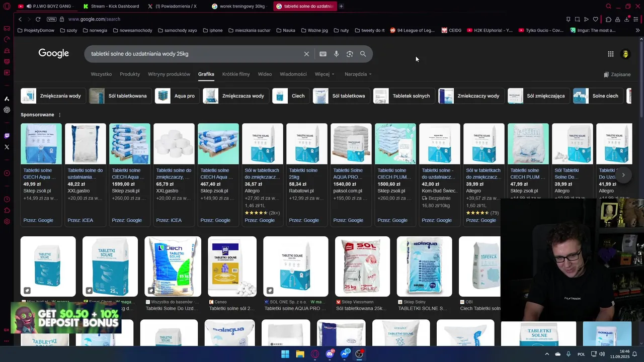The width and height of the screenshot is (644, 362).
Task: Open Google account avatar
Action: [625, 54]
